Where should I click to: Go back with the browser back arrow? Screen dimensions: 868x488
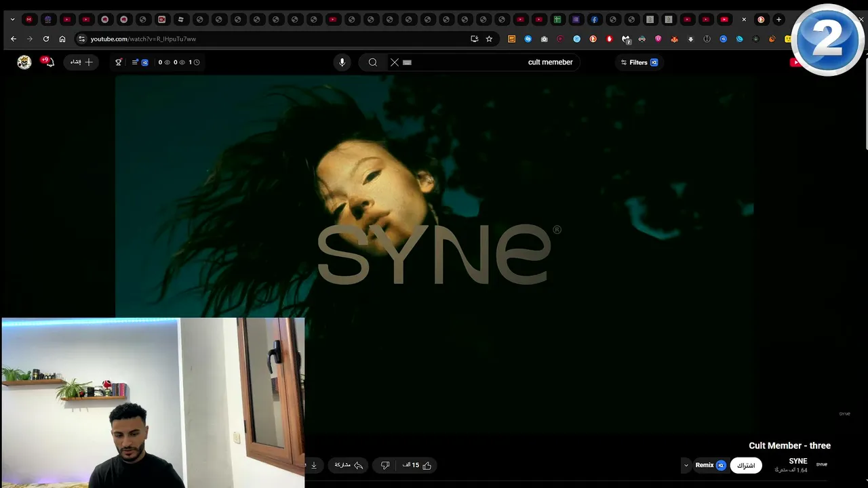(x=13, y=39)
